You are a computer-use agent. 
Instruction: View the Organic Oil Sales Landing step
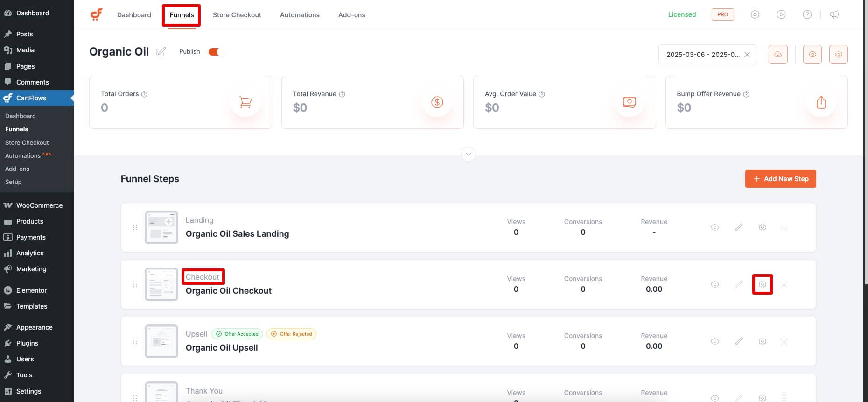pyautogui.click(x=715, y=227)
